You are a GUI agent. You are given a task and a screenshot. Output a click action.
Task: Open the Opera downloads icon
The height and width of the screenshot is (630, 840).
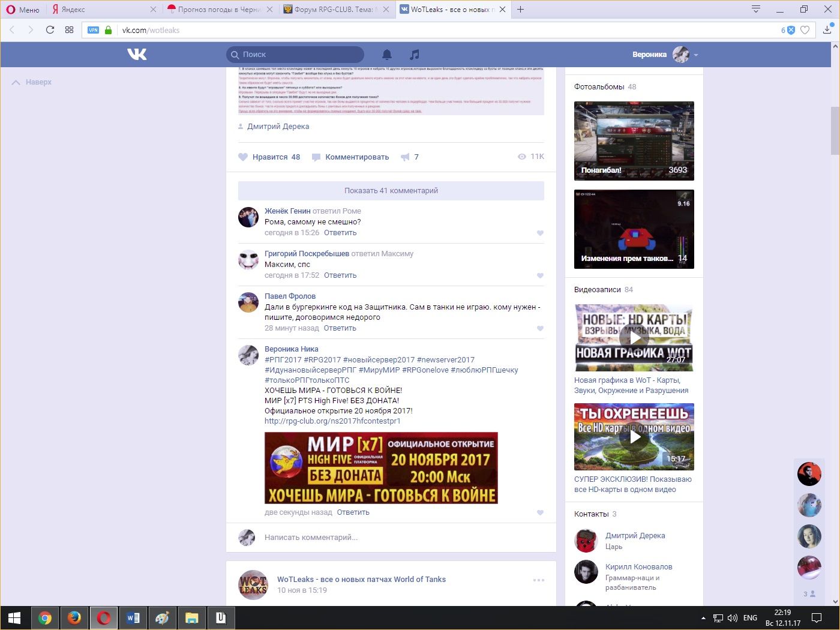827,30
